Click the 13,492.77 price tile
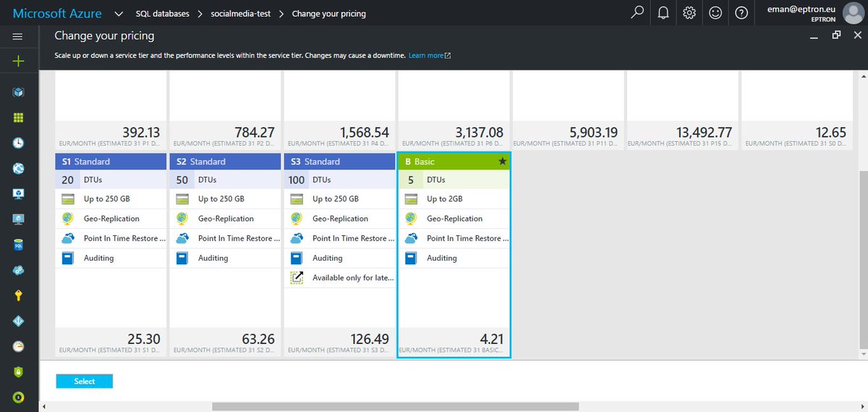The width and height of the screenshot is (868, 412). click(683, 112)
